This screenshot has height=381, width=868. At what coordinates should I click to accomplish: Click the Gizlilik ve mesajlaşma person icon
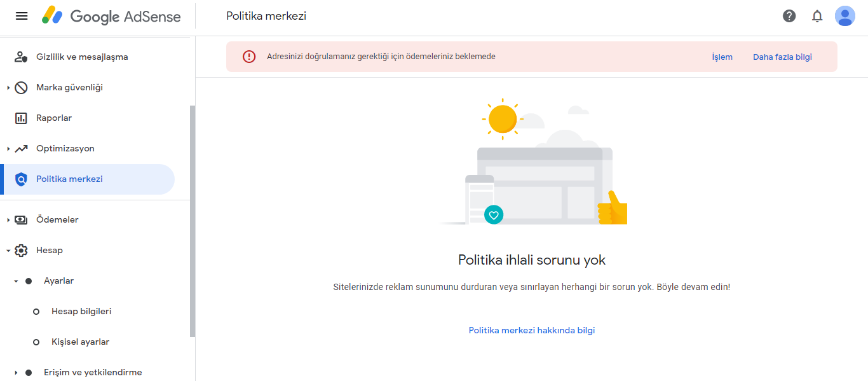(x=21, y=57)
